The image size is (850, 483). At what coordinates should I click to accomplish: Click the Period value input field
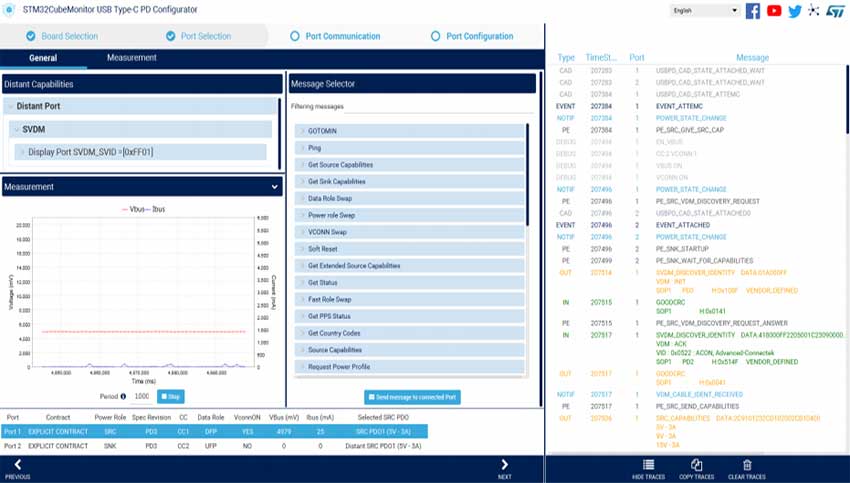point(142,397)
